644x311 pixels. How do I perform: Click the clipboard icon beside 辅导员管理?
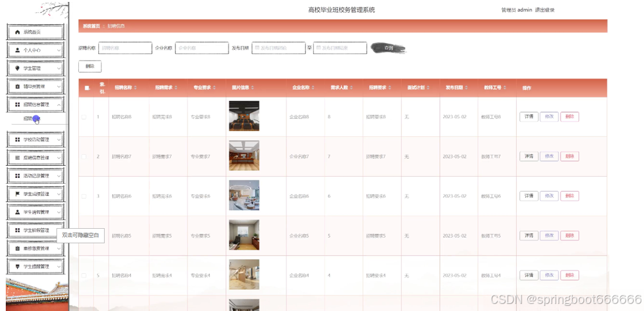point(17,87)
